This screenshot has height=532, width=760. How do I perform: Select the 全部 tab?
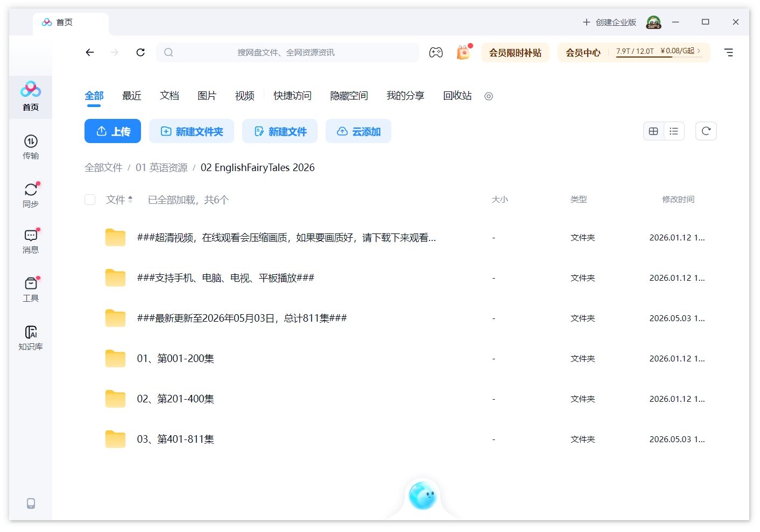click(x=94, y=96)
